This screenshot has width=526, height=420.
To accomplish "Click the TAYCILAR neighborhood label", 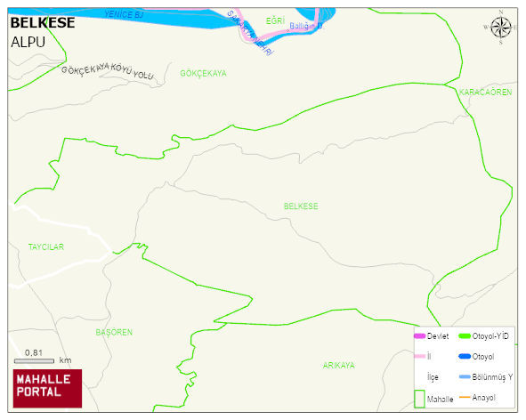I will coord(46,246).
